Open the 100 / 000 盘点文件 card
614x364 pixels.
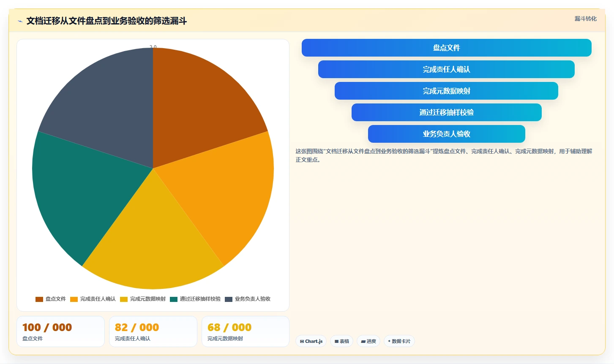click(x=60, y=331)
